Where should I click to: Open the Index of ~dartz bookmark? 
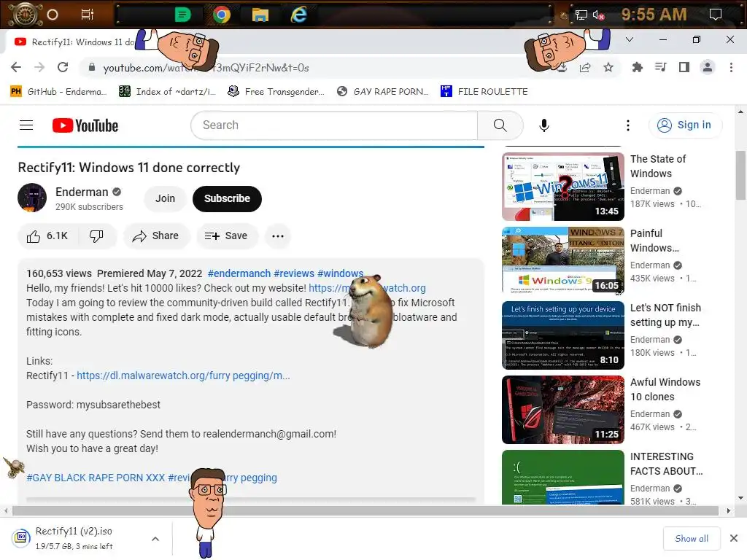tap(167, 91)
